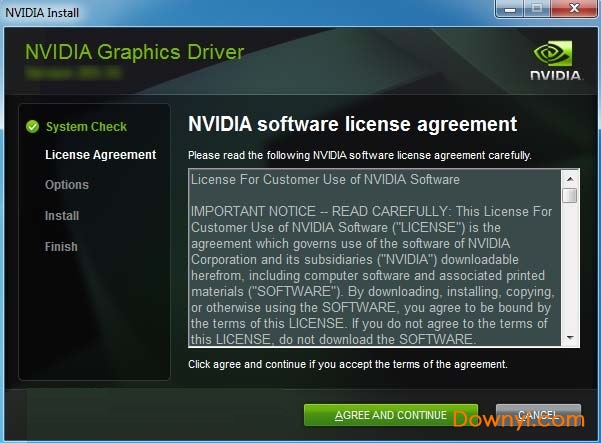Click the green System Check checkmark icon
601x443 pixels.
pyautogui.click(x=32, y=127)
